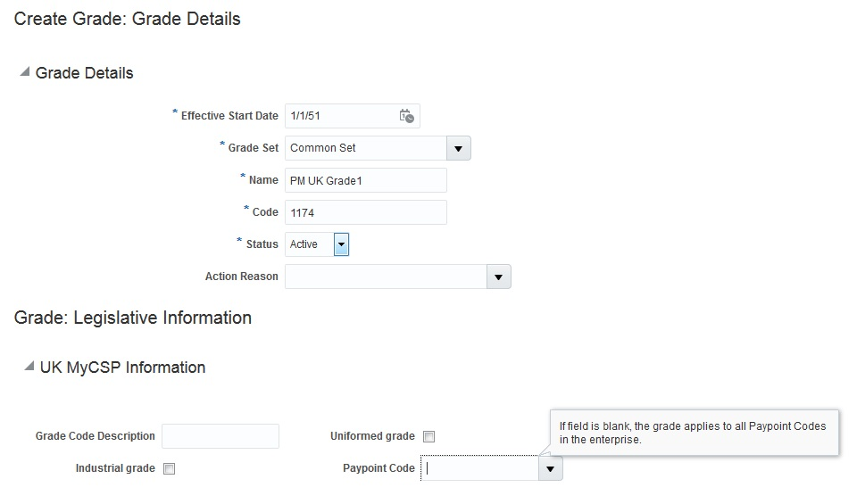Enable the Uniformed grade checkbox

click(x=429, y=436)
